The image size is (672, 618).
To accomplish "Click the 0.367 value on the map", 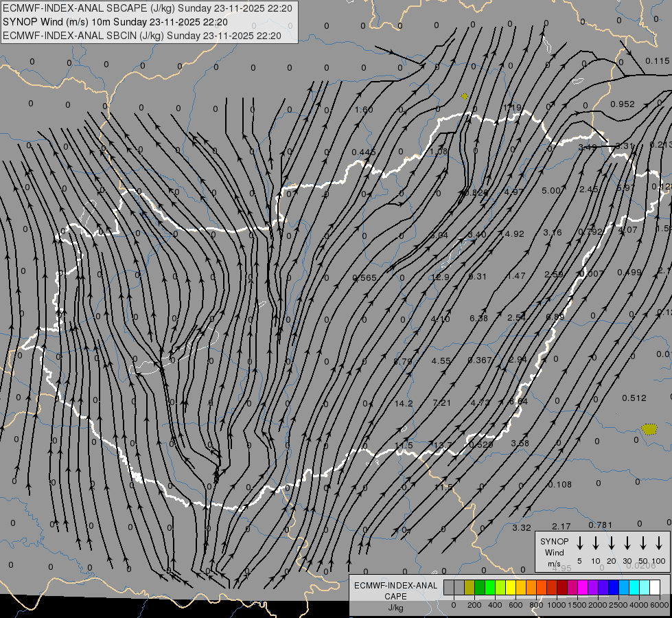I will (480, 360).
